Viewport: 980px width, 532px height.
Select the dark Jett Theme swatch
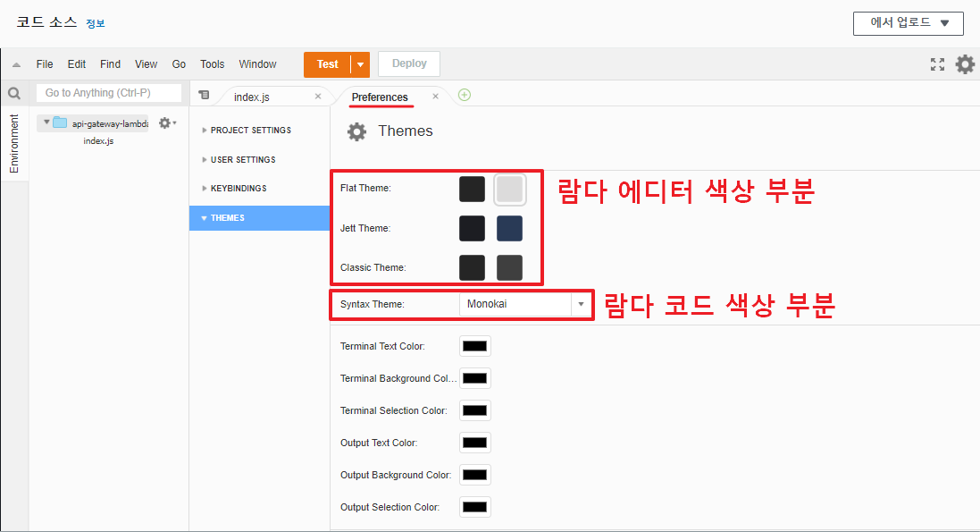pyautogui.click(x=472, y=229)
